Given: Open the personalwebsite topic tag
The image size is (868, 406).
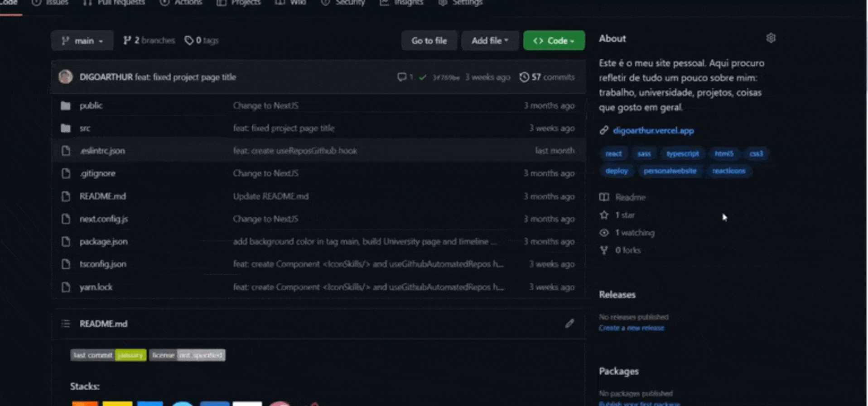Looking at the screenshot, I should tap(670, 171).
